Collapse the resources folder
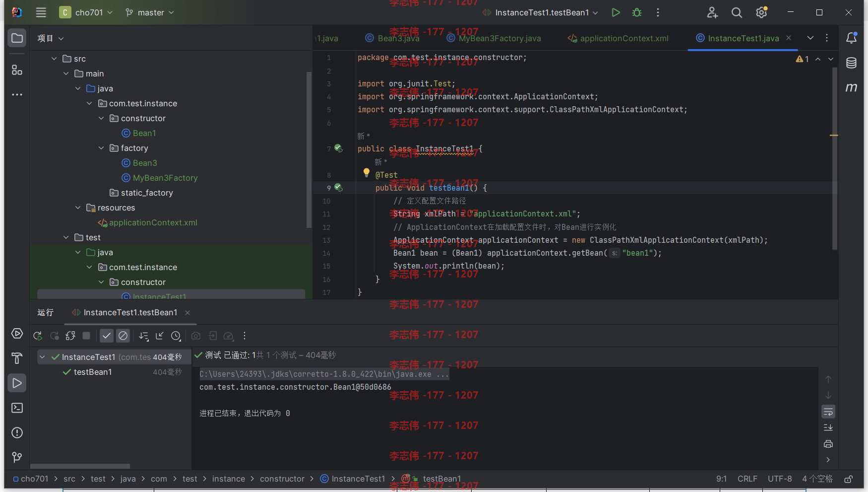Image resolution: width=868 pixels, height=492 pixels. (78, 208)
